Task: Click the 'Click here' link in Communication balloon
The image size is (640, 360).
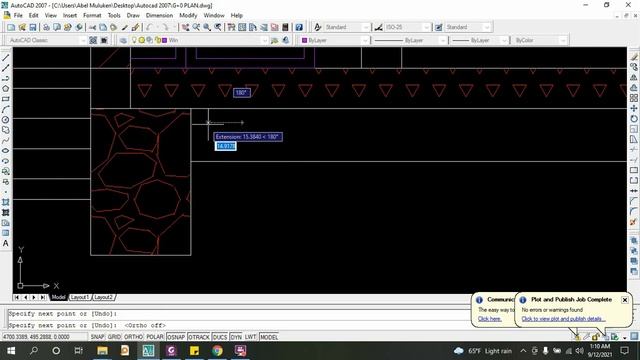Action: pyautogui.click(x=489, y=319)
